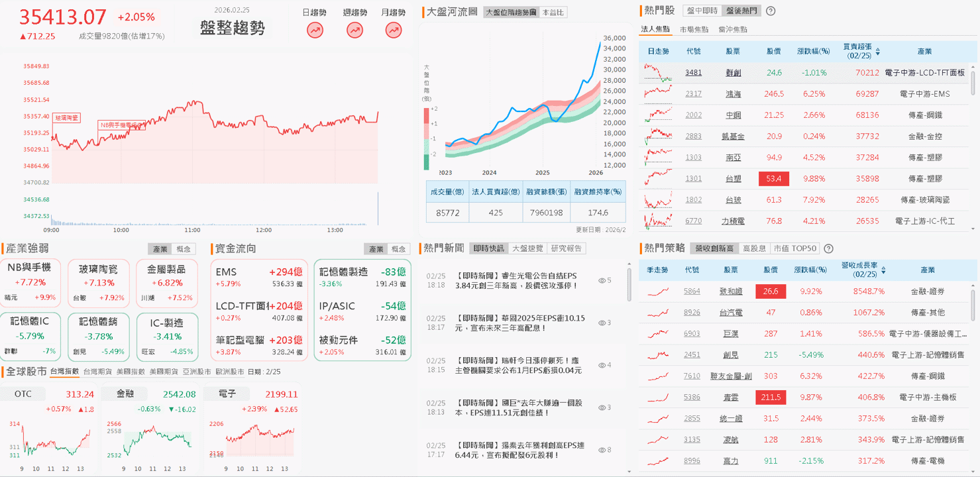Viewport: 980px width, 477px height.
Task: Select 大盤位階趨勢圖 chart toggle
Action: click(x=510, y=12)
